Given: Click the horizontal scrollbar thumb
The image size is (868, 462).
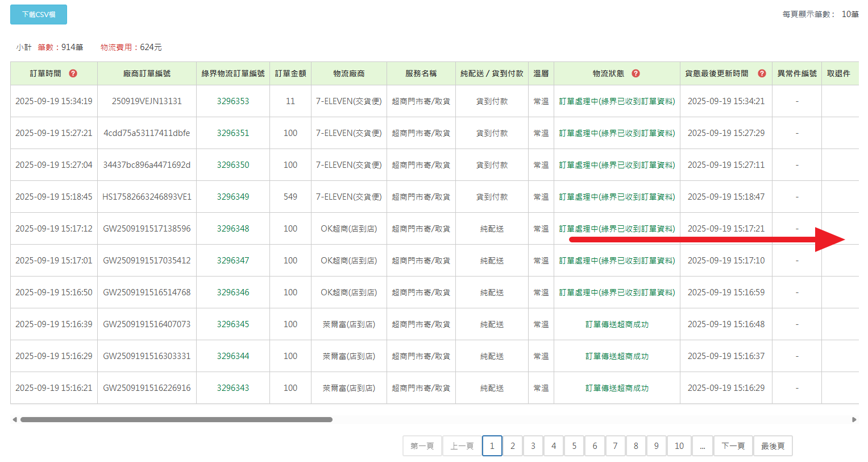Looking at the screenshot, I should tap(176, 420).
